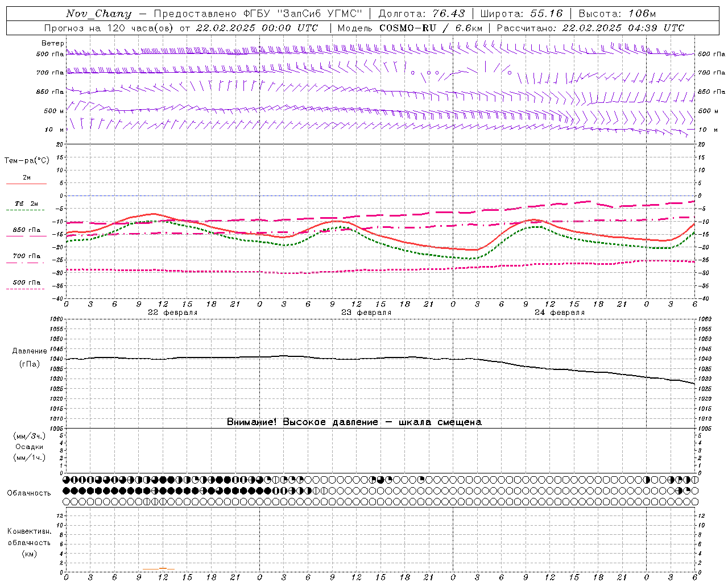Click the '850 гПа' entry in temperature legend
This screenshot has width=728, height=582.
pos(26,230)
